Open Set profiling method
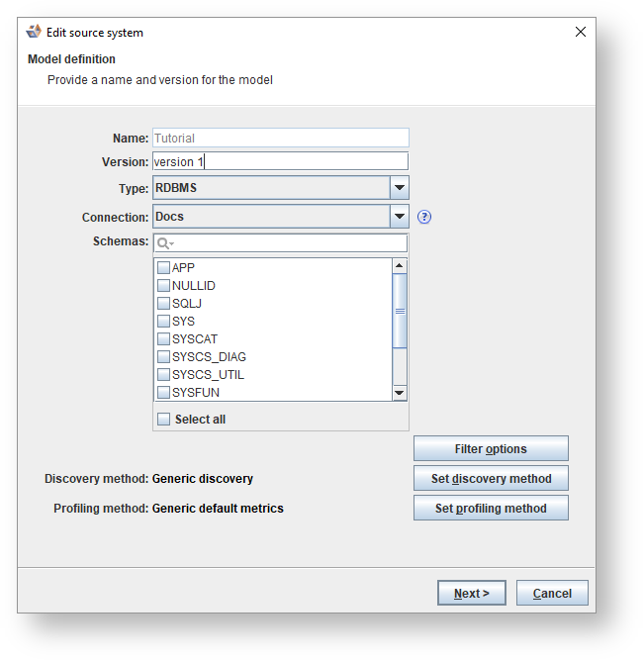 [x=491, y=509]
